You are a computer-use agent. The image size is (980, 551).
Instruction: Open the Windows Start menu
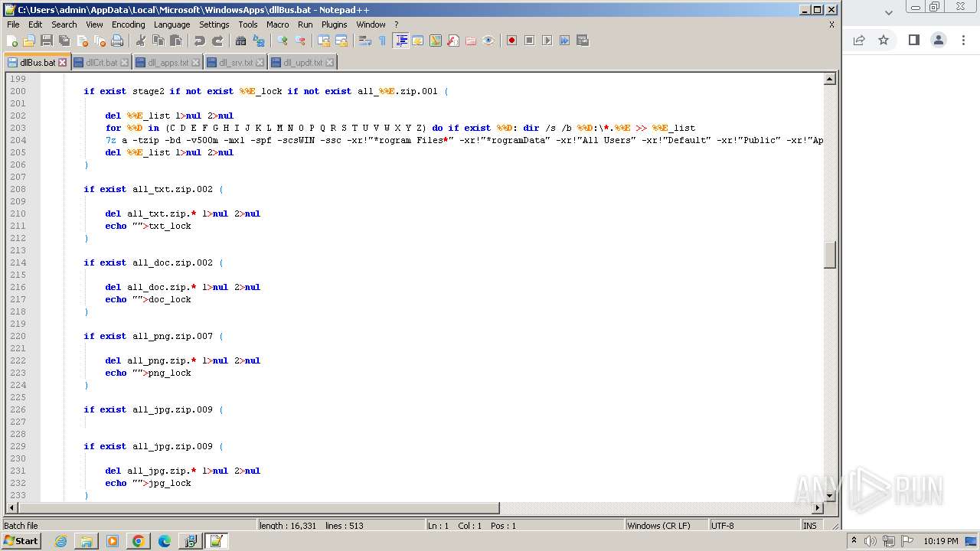click(21, 541)
